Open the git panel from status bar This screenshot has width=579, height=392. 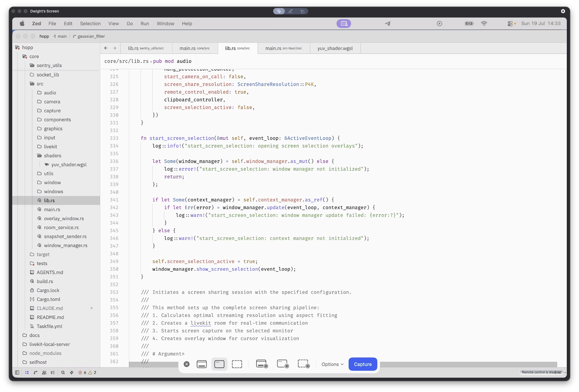pyautogui.click(x=35, y=372)
